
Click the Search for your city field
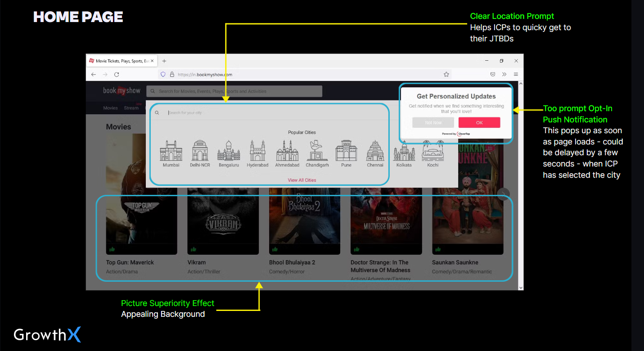click(270, 112)
